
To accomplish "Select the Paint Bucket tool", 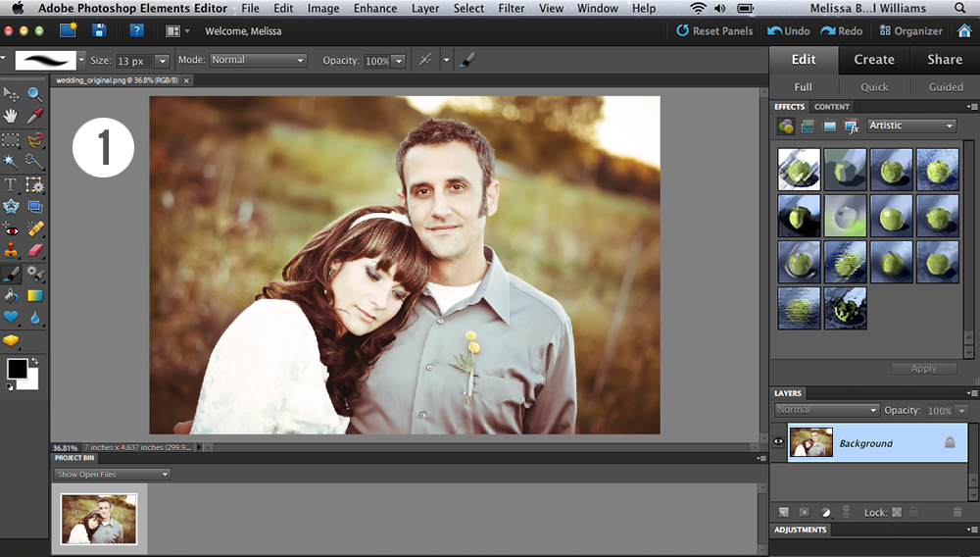I will [12, 295].
